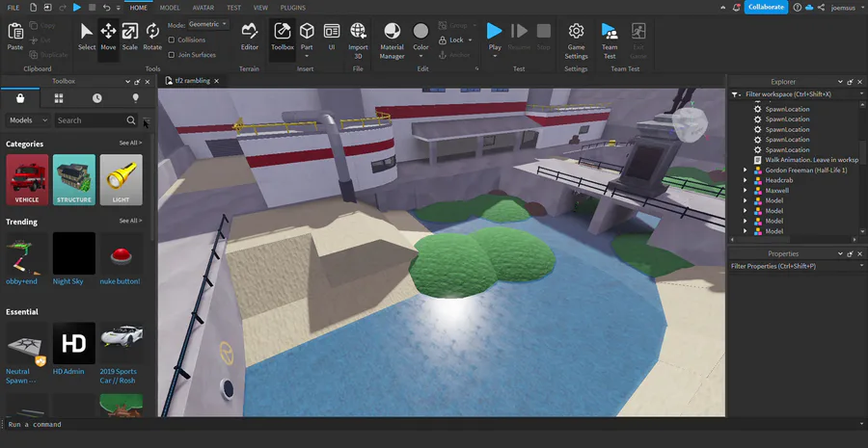Screen dimensions: 868x448
Task: Click the cloud save status icon
Action: [x=809, y=7]
